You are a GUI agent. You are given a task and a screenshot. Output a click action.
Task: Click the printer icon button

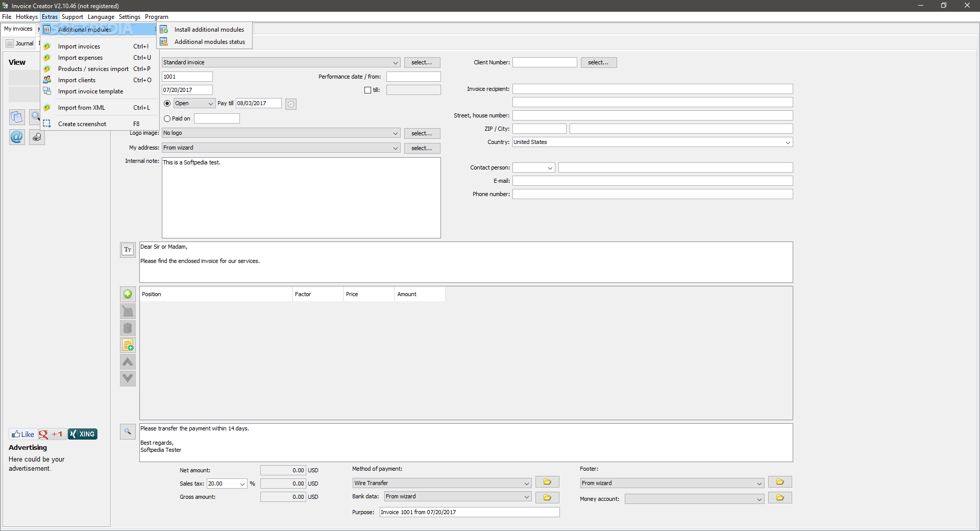[37, 137]
